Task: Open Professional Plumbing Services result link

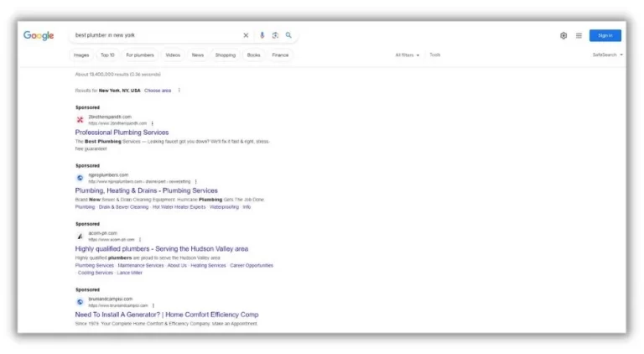Action: point(122,133)
